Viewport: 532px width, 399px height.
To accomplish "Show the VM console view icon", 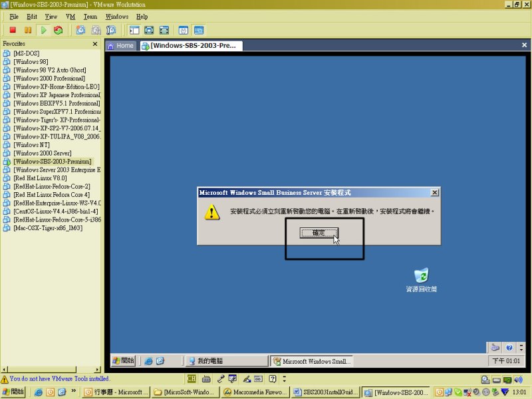I will pos(199,30).
